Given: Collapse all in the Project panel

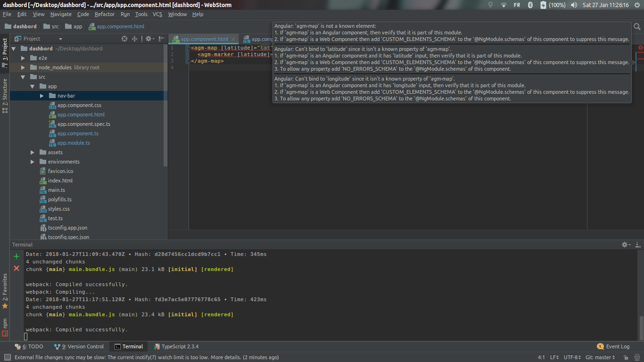Looking at the screenshot, I should click(x=135, y=39).
